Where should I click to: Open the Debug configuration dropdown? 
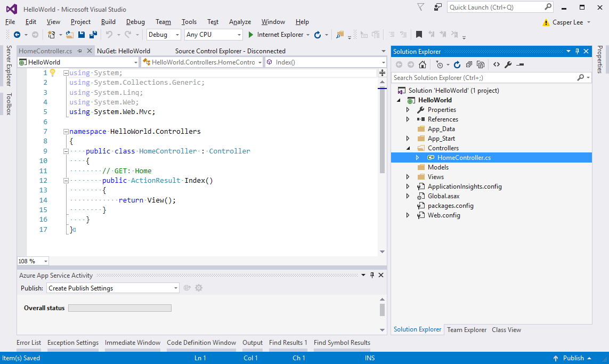(x=164, y=35)
